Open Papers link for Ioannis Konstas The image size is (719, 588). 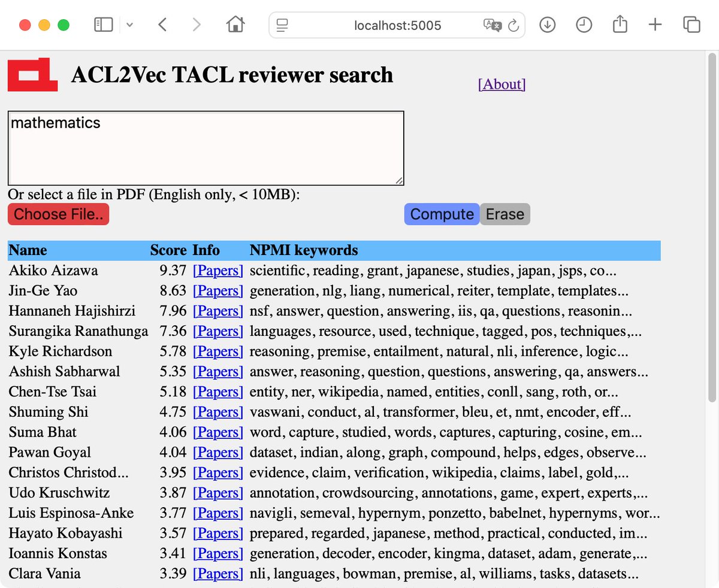(218, 554)
